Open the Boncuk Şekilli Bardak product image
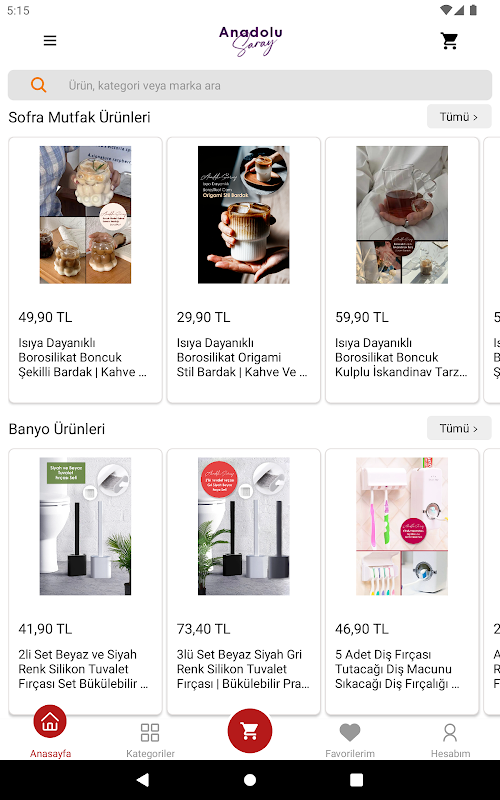 (85, 215)
